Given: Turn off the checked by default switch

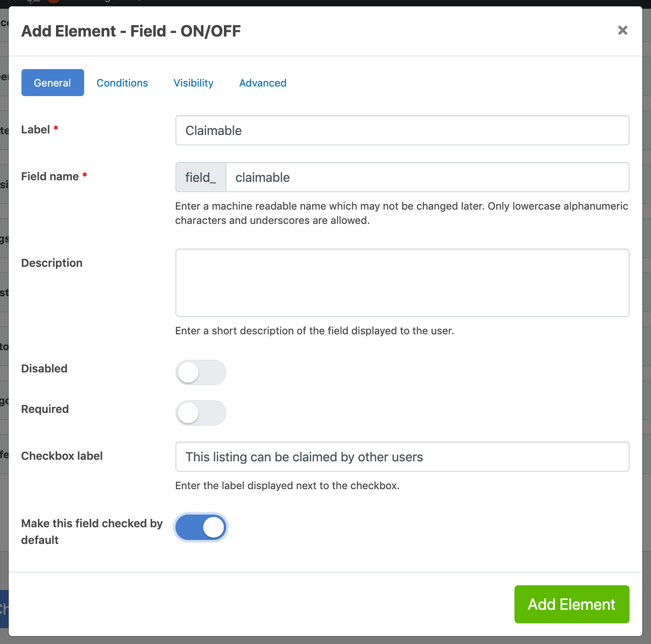Looking at the screenshot, I should click(x=201, y=527).
